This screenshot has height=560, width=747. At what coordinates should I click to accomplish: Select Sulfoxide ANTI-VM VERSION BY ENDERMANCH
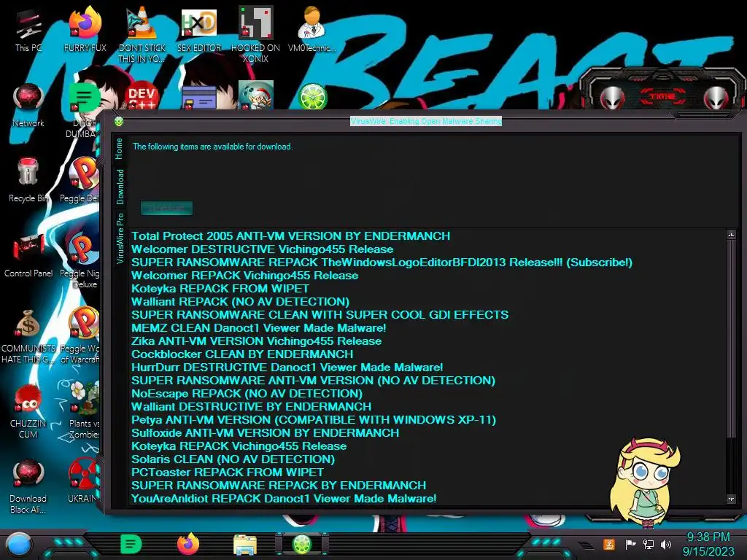265,433
